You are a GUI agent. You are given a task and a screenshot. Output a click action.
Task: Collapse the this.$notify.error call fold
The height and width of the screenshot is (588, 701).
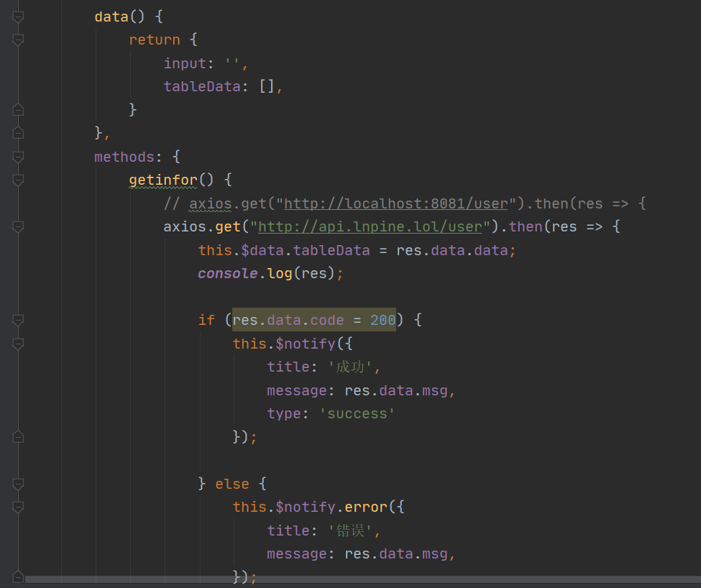coord(18,507)
